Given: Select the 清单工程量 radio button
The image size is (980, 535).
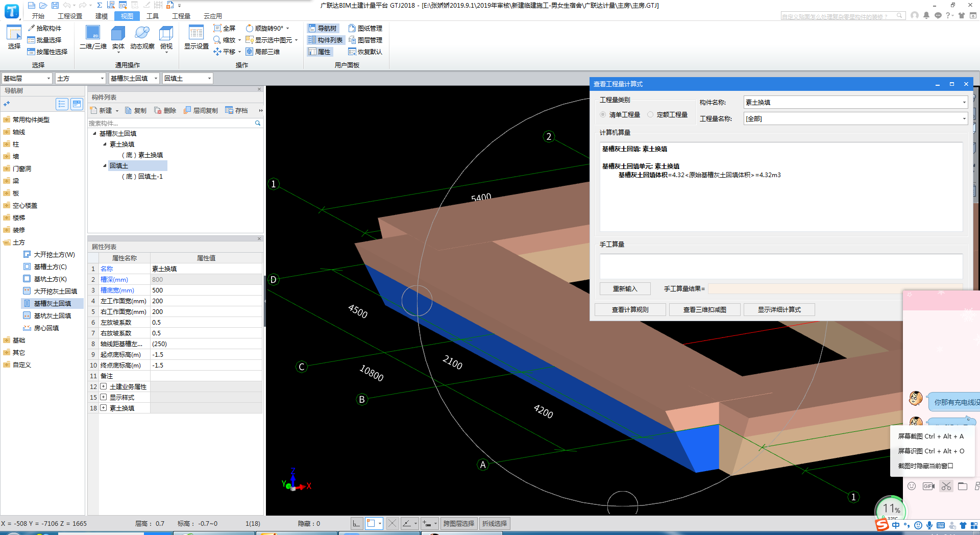Looking at the screenshot, I should pos(603,115).
